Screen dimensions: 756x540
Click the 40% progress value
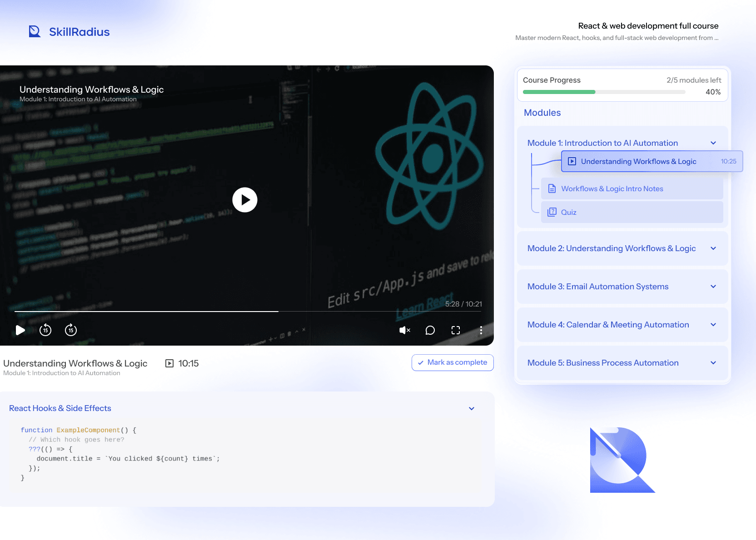coord(713,92)
